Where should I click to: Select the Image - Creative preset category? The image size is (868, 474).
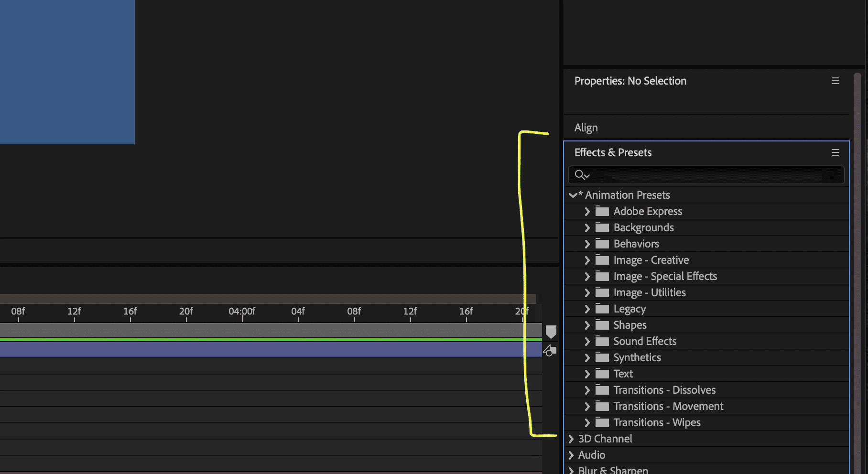point(651,260)
